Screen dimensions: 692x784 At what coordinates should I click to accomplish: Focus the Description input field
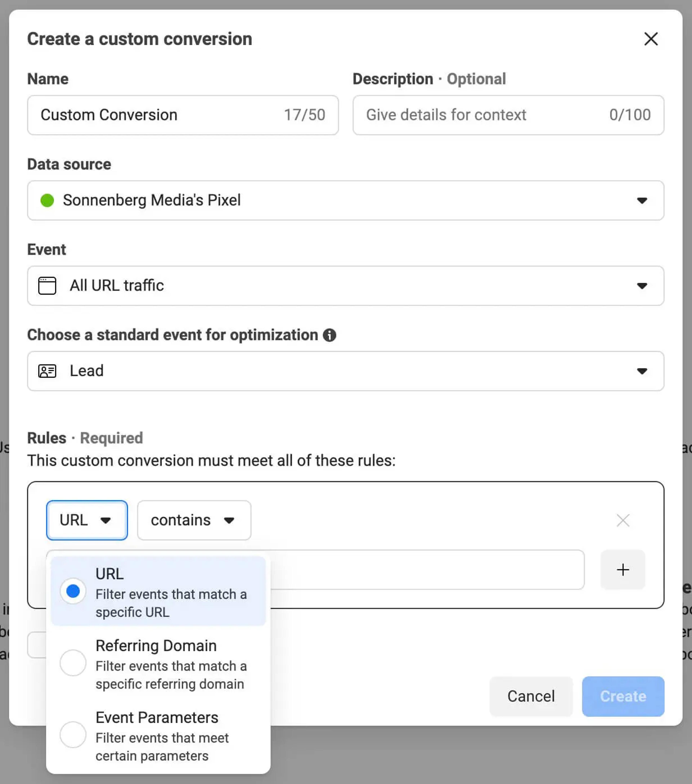508,115
